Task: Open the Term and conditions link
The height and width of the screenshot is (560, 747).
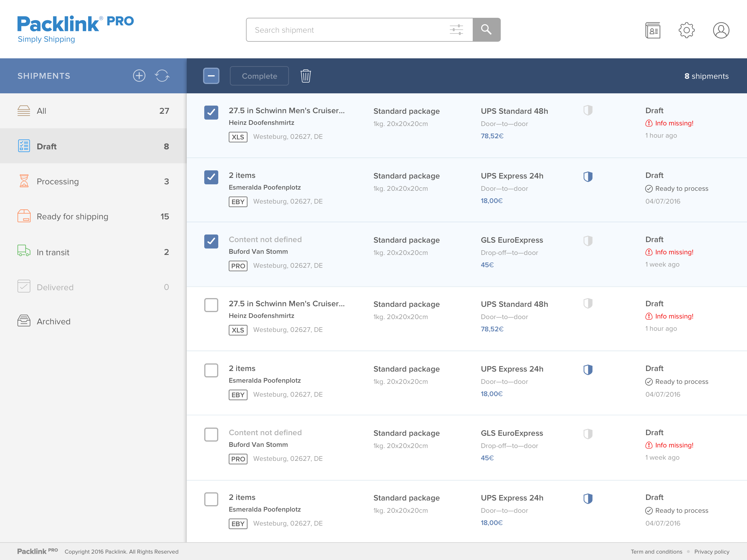Action: (x=656, y=552)
